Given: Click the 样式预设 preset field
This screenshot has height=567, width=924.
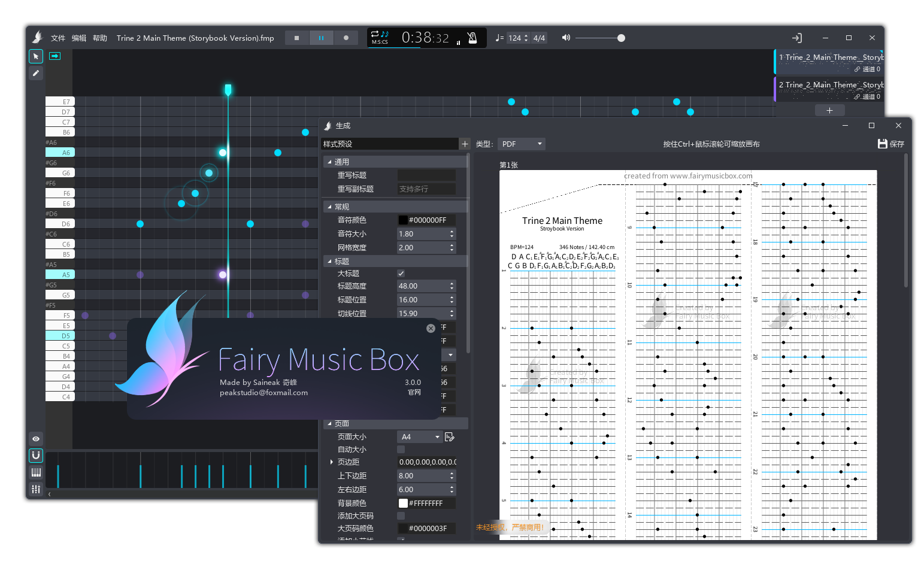Looking at the screenshot, I should (390, 144).
